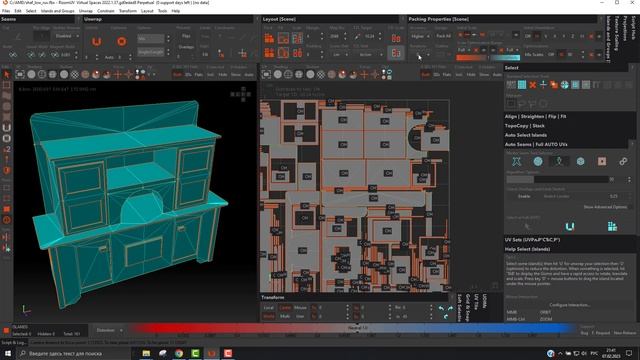Click the algorithm slider bar in Auto Seams
Screen dimensions: 640x360
(x=558, y=180)
